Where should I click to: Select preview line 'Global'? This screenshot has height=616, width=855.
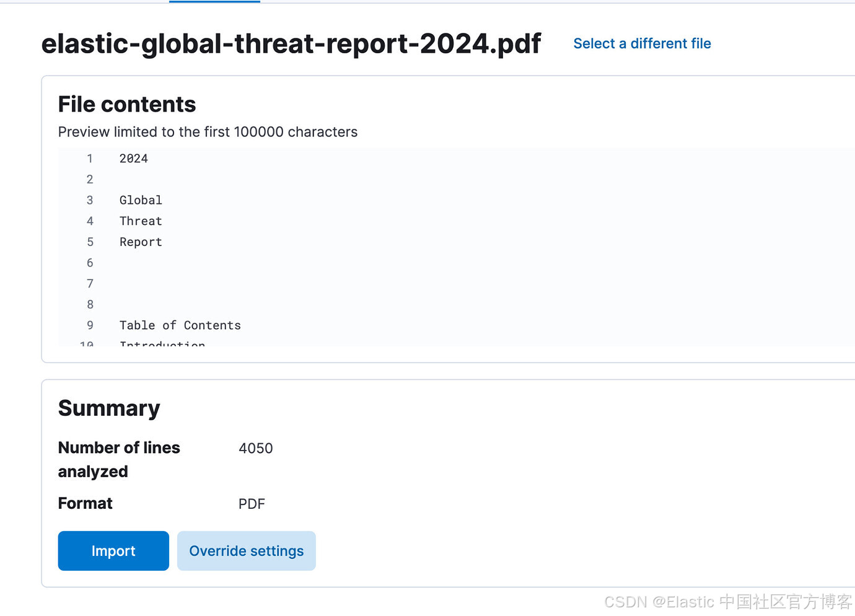141,200
